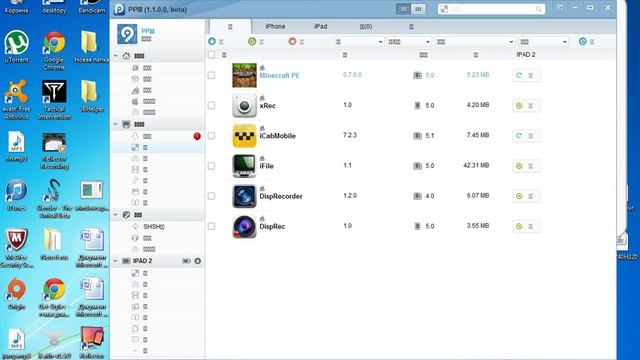Click the PP assistant logo in sidebar

coord(127,34)
